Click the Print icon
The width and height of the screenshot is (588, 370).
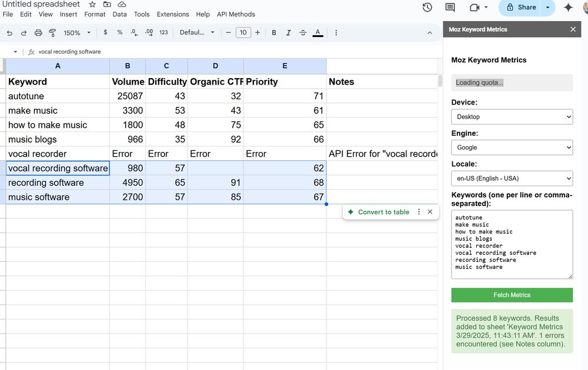click(x=38, y=33)
